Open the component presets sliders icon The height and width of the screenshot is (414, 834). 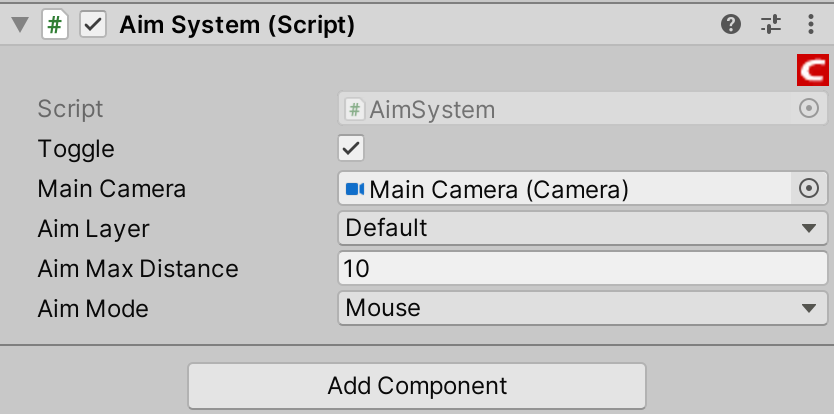point(771,24)
